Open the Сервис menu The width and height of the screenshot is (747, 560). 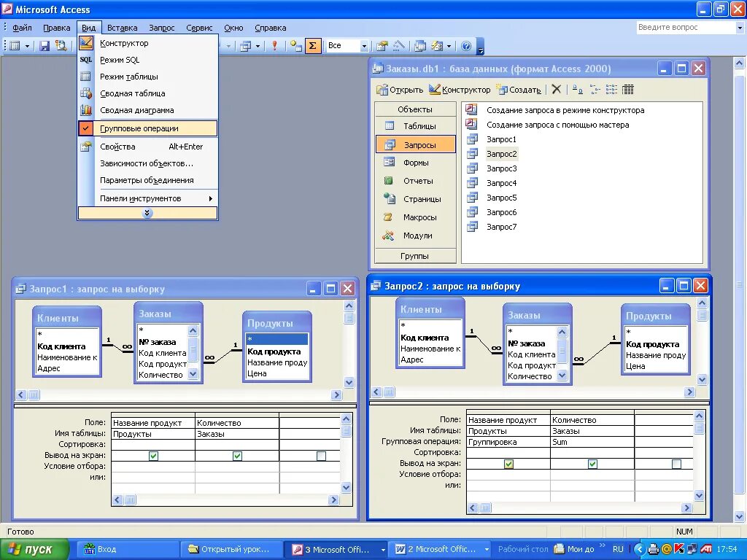tap(199, 28)
